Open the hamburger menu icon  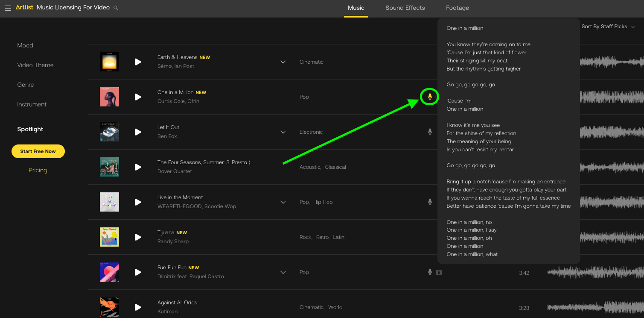[x=8, y=8]
